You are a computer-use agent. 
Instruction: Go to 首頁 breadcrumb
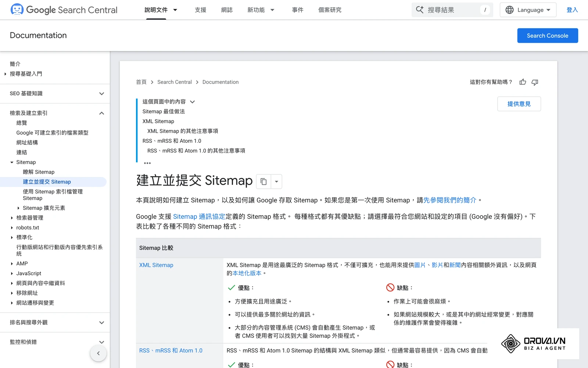click(x=141, y=82)
